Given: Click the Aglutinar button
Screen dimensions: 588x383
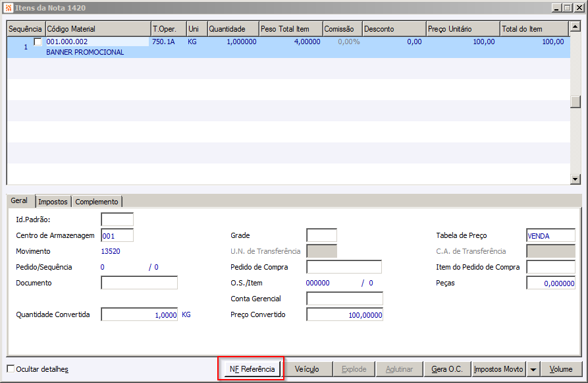Looking at the screenshot, I should coord(400,369).
